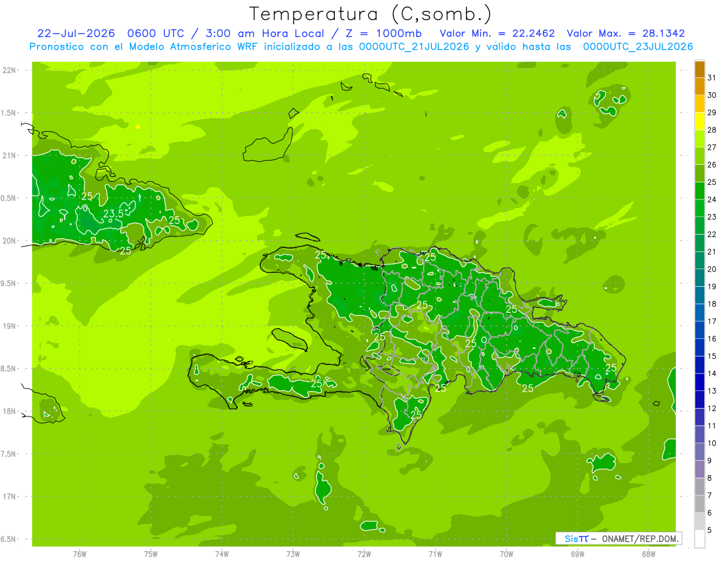Click the teal swatch between 19 and 20
The height and width of the screenshot is (562, 728).
click(x=699, y=278)
